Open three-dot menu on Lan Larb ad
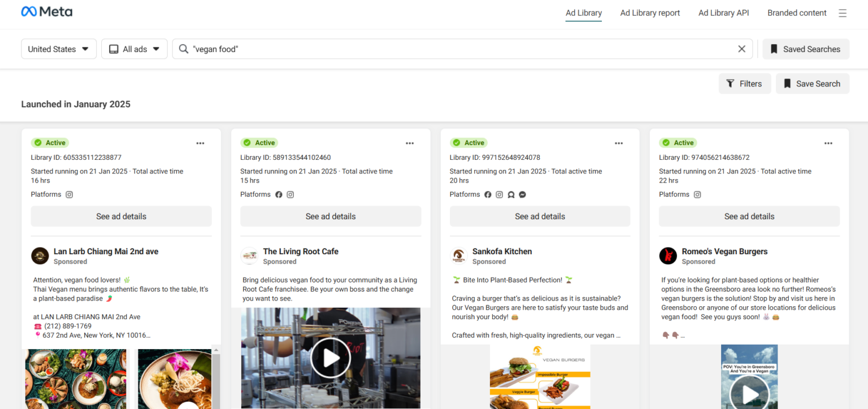Image resolution: width=868 pixels, height=409 pixels. (201, 143)
